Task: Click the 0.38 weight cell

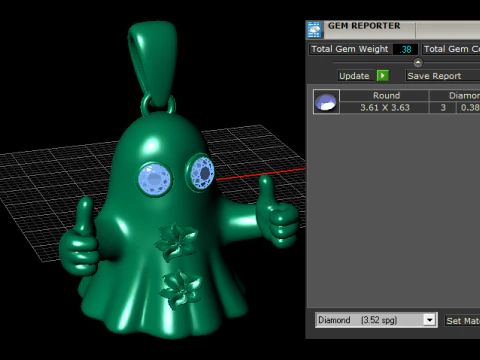Action: pos(469,108)
